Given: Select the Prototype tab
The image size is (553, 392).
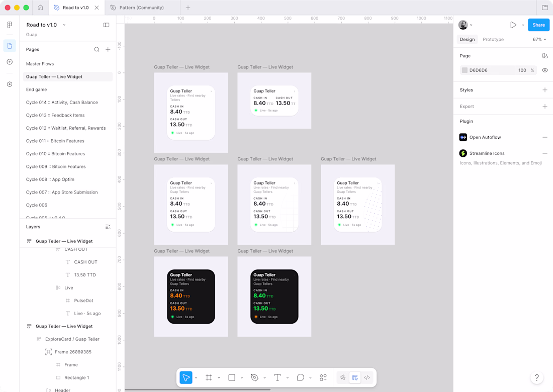Looking at the screenshot, I should point(493,39).
